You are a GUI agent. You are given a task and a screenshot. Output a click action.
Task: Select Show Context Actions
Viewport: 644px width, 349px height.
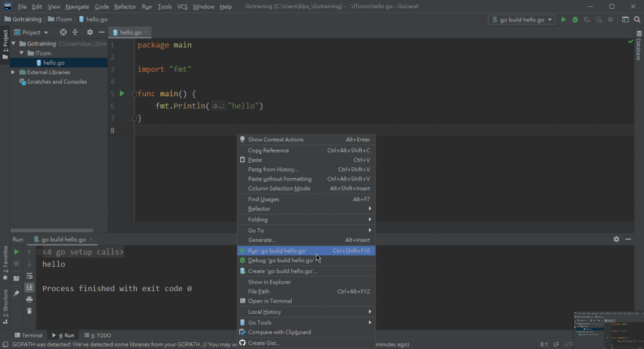tap(306, 139)
